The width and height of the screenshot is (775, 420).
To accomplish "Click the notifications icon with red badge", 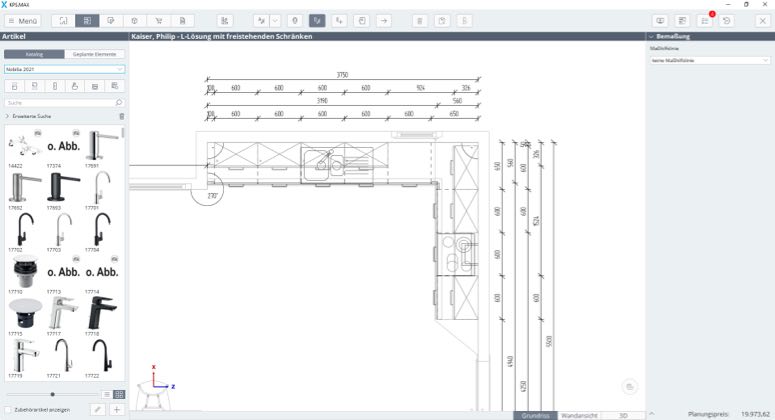I will pyautogui.click(x=705, y=20).
